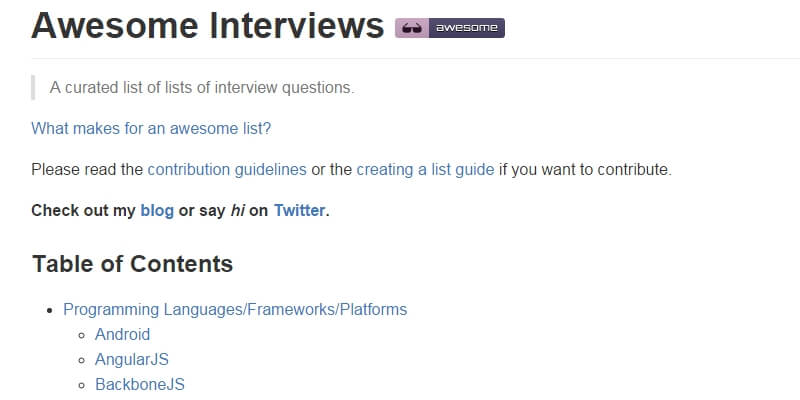Jump to Programming Languages/Frameworks/Platforms section

tap(235, 309)
